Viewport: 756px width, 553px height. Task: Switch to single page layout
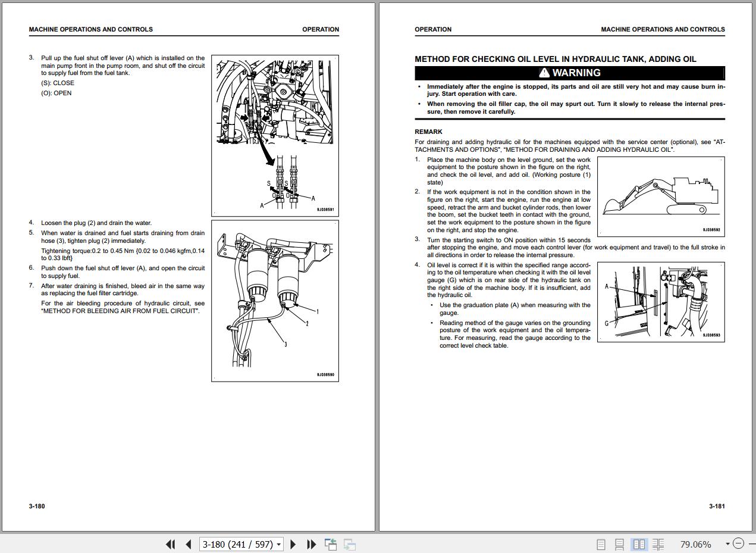[601, 544]
